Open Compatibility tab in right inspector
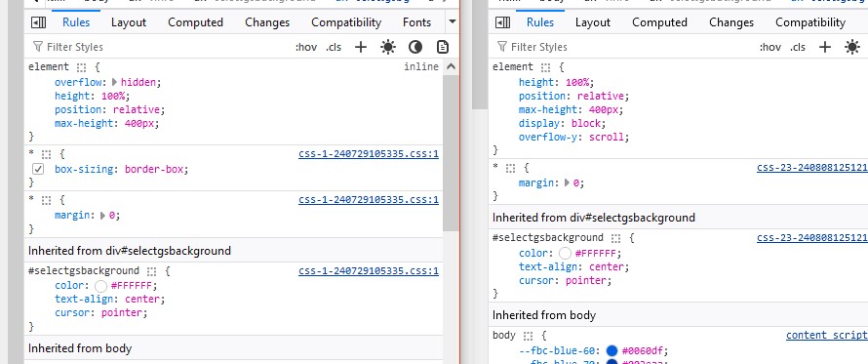868x364 pixels. click(x=810, y=22)
